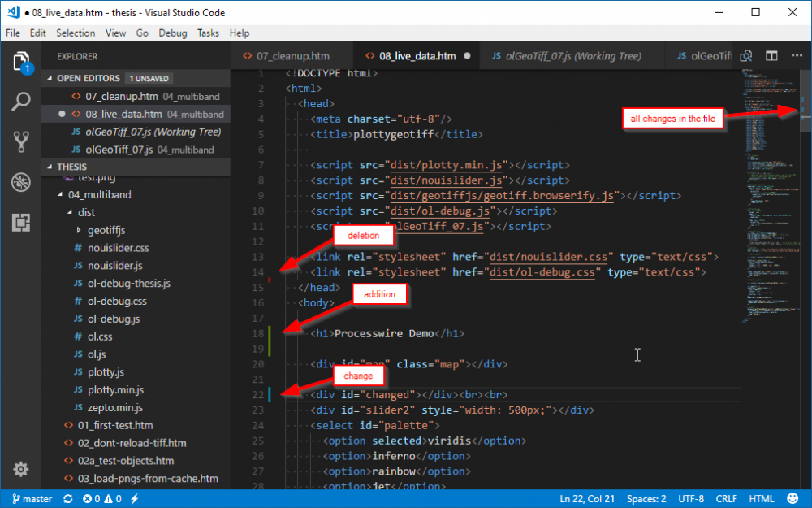
Task: Open the Search view in activity bar
Action: (x=21, y=102)
